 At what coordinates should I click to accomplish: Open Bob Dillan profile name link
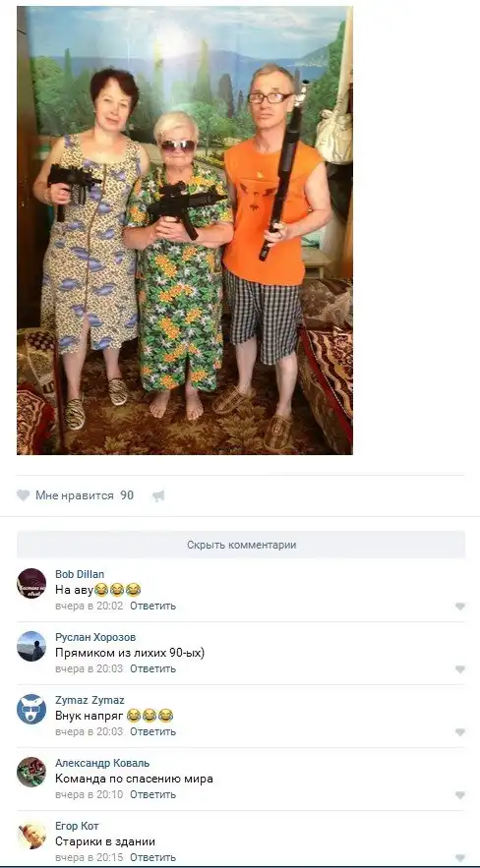(x=80, y=574)
